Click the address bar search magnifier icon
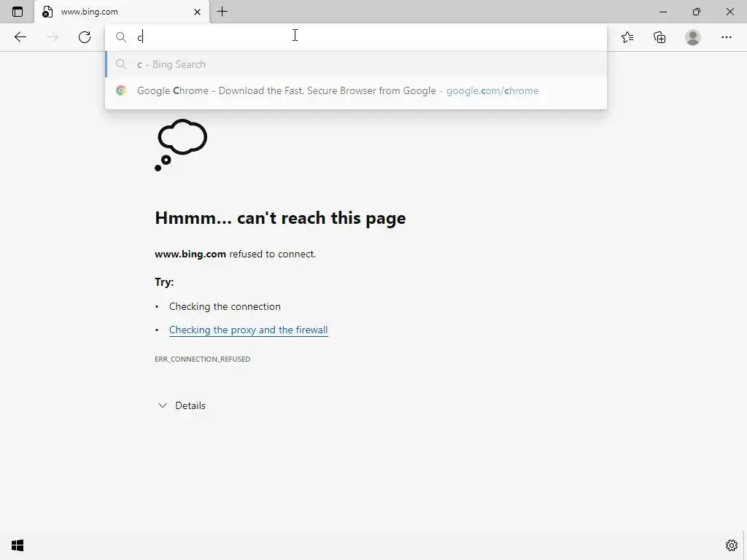 (121, 37)
